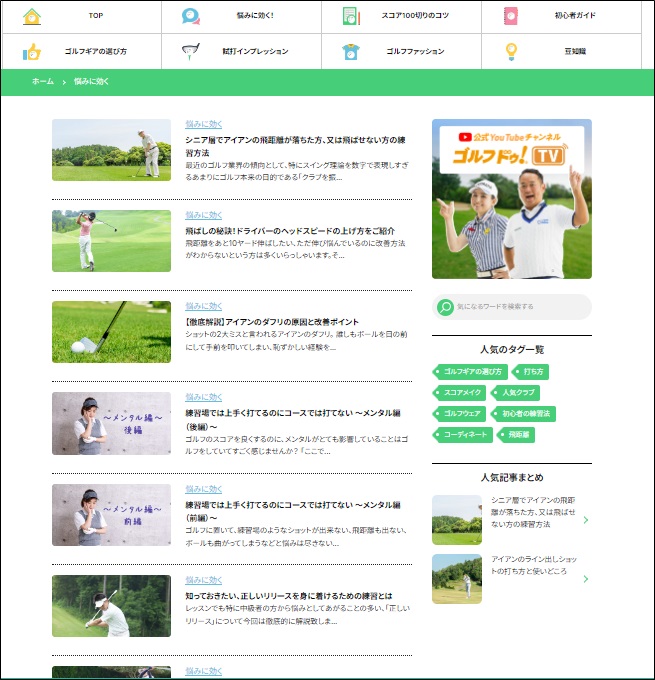Image resolution: width=655 pixels, height=680 pixels.
Task: Open the 豆知識 navigation item
Action: 561,51
